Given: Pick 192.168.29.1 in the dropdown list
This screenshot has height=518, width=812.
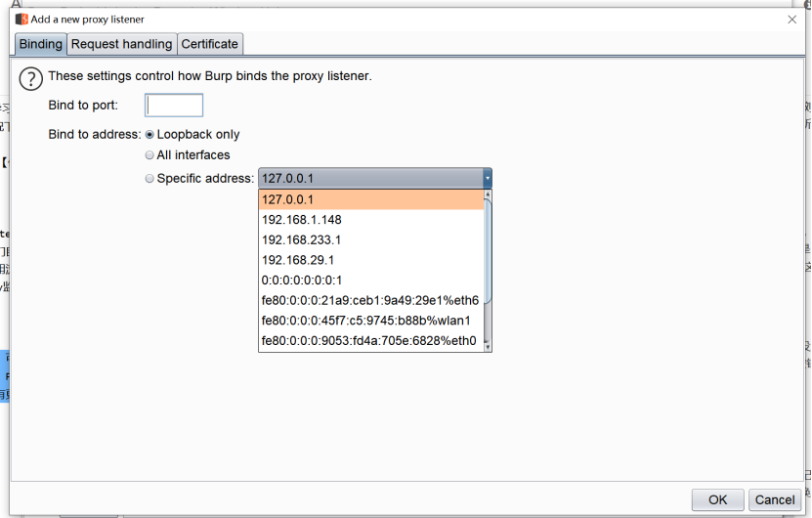Looking at the screenshot, I should (x=371, y=260).
